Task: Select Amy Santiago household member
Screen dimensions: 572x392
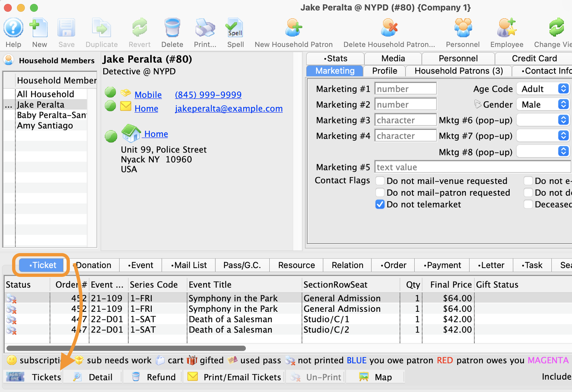Action: pos(45,126)
